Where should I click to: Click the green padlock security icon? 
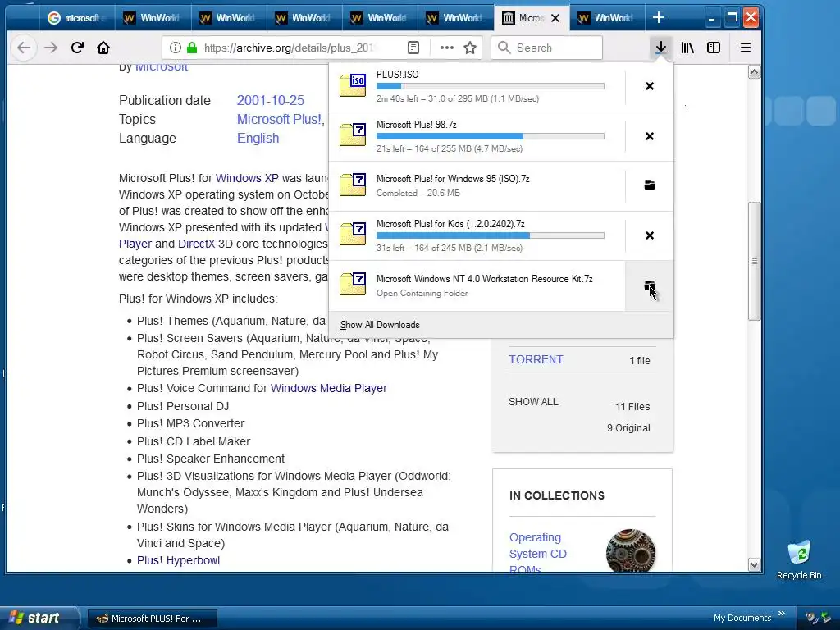pos(192,48)
